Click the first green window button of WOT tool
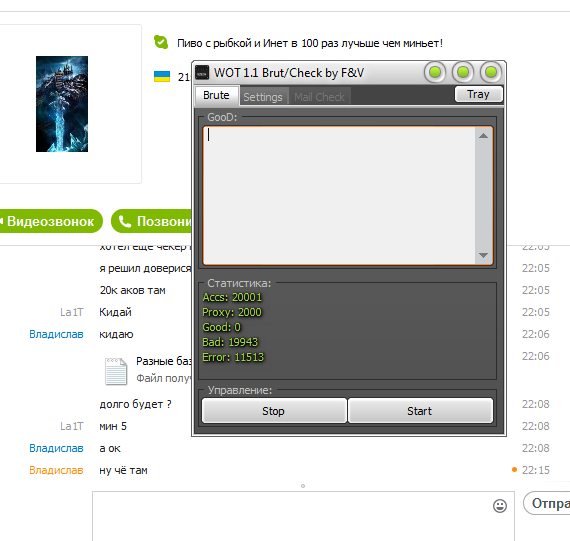Screen dimensions: 570x541 435,72
